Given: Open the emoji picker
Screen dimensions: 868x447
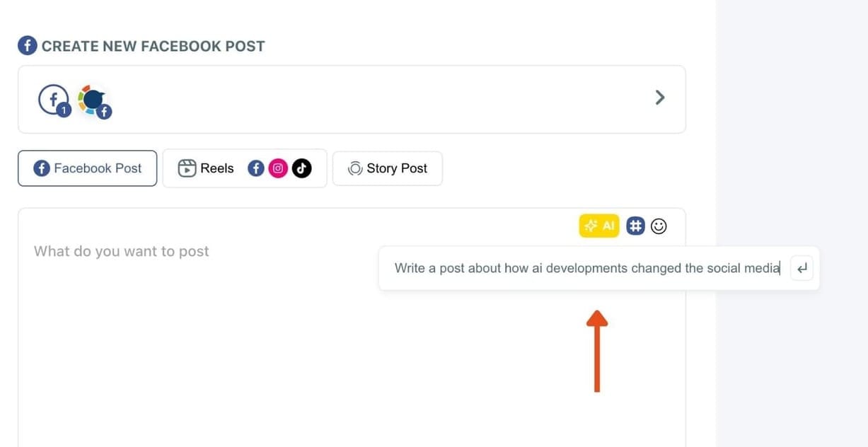Looking at the screenshot, I should point(658,226).
